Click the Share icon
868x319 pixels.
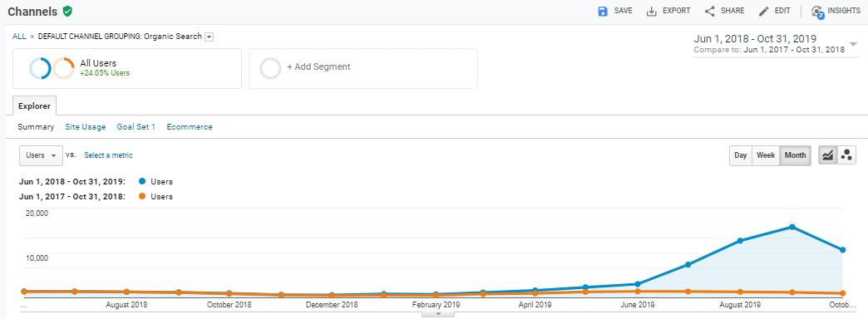tap(710, 11)
